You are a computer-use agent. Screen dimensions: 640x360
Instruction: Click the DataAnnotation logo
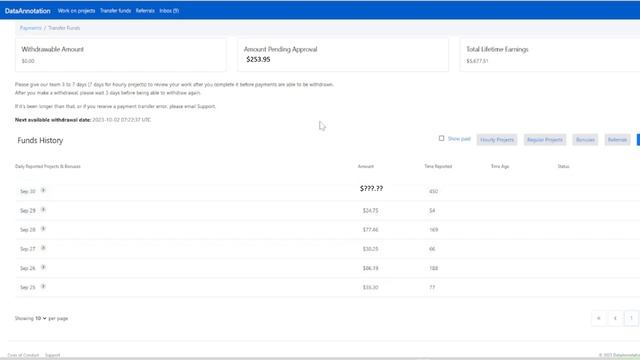point(27,11)
